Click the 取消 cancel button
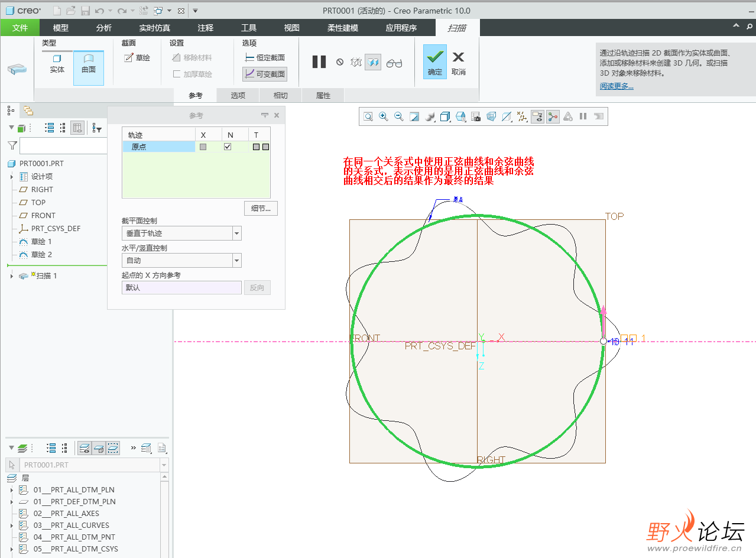This screenshot has height=558, width=756. (x=459, y=62)
